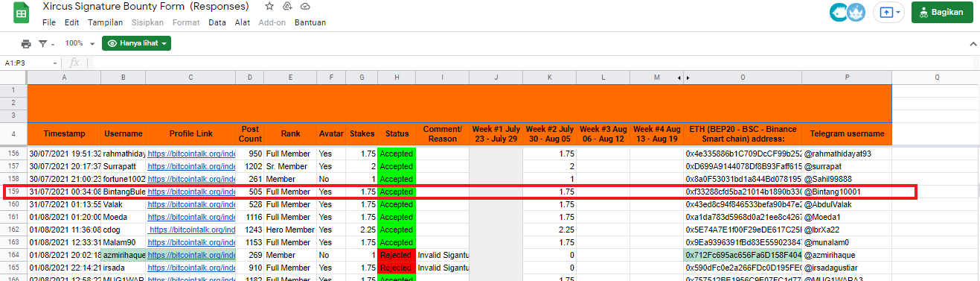Click the @Sahil99888 telegram cell
980x281 pixels.
click(847, 179)
